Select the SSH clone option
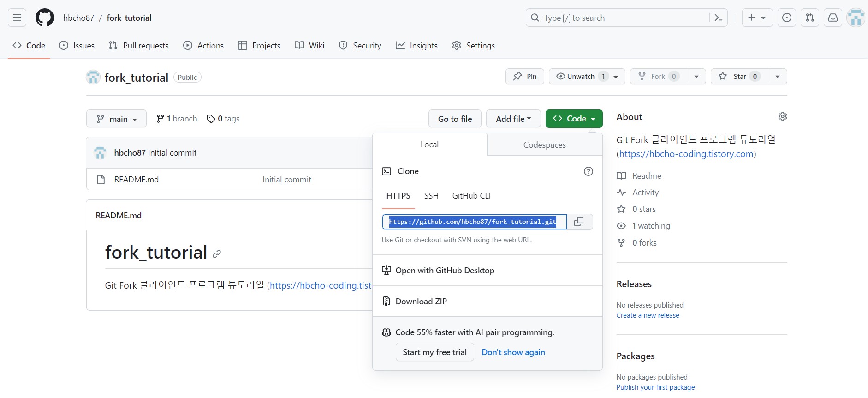Screen dimensions: 868x398 click(x=431, y=196)
